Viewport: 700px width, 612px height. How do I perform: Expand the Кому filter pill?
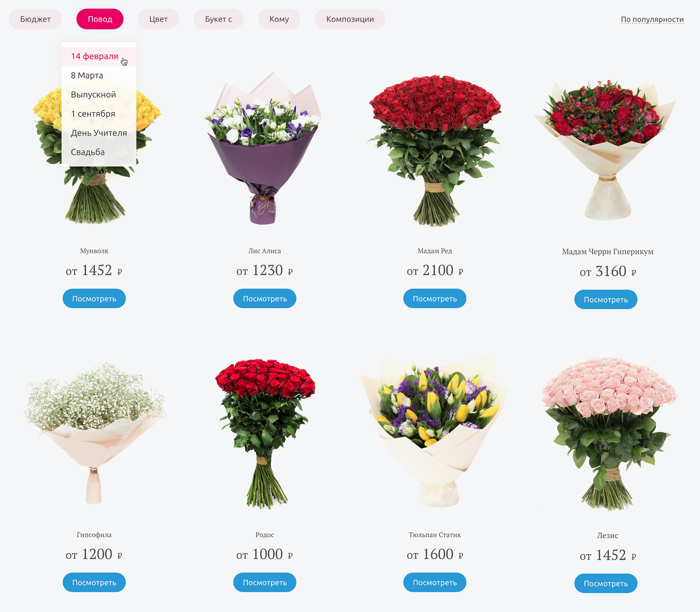pos(279,19)
